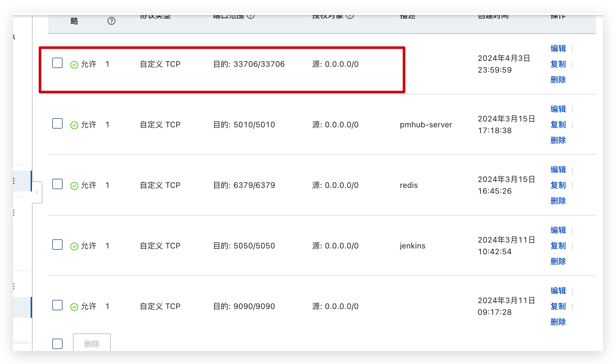
Task: Click port range 目的: 5010/5010
Action: pyautogui.click(x=244, y=125)
